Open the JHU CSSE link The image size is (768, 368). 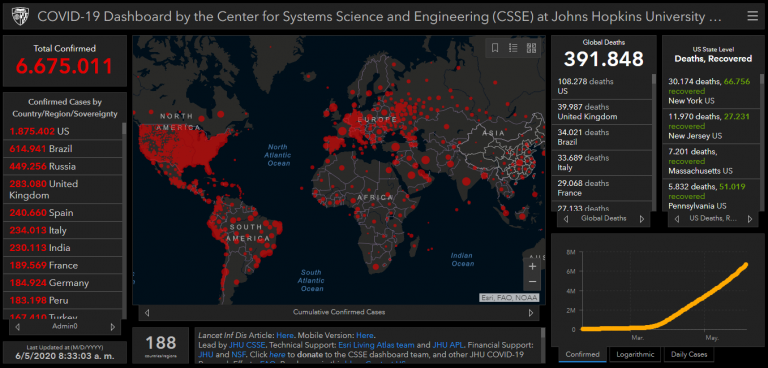(x=247, y=345)
